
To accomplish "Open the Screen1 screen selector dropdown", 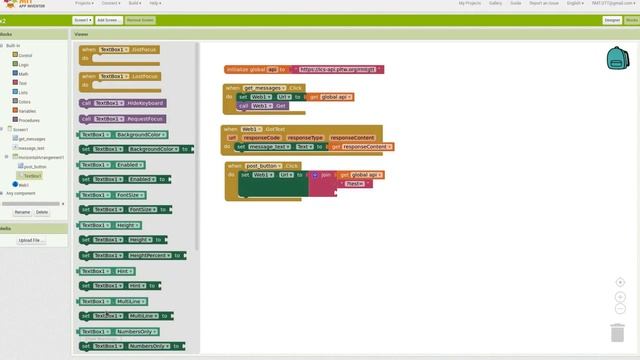I will 83,20.
